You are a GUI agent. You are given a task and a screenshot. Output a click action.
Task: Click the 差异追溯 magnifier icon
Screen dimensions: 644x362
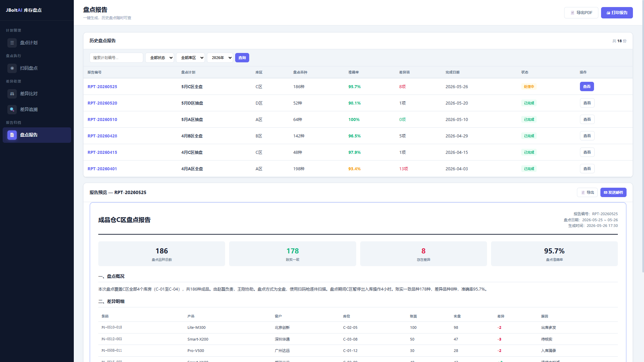click(12, 110)
